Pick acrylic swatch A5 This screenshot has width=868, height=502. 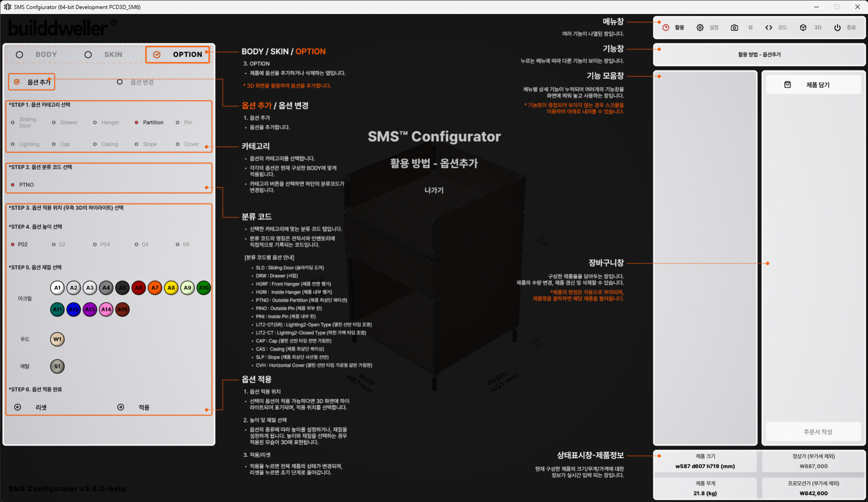[123, 288]
